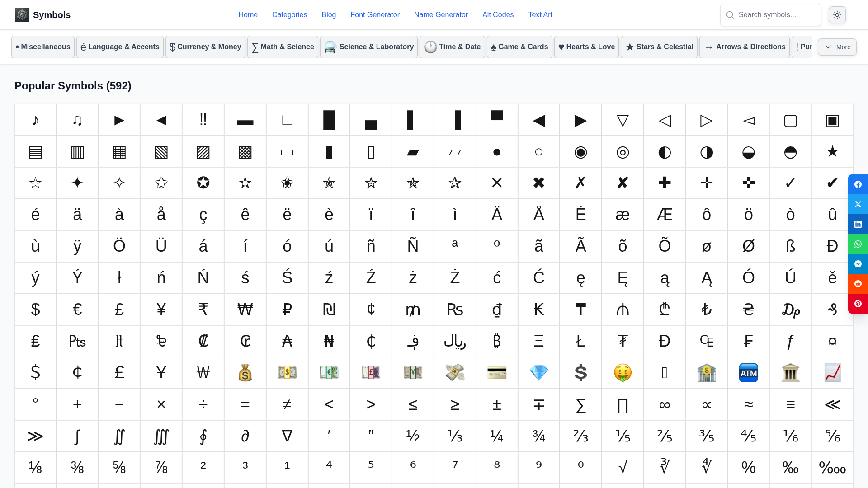Open the Arrows & Directions category

coord(744,47)
